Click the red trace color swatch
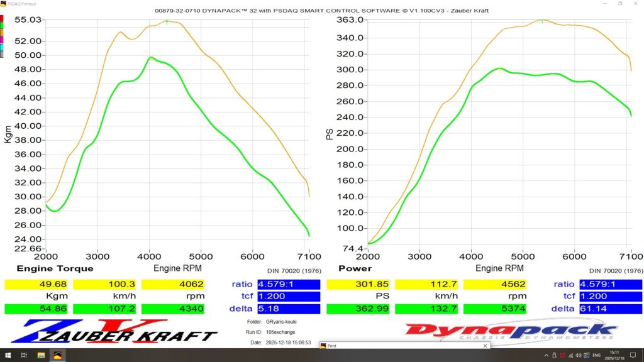The width and height of the screenshot is (644, 362). [x=2, y=17]
